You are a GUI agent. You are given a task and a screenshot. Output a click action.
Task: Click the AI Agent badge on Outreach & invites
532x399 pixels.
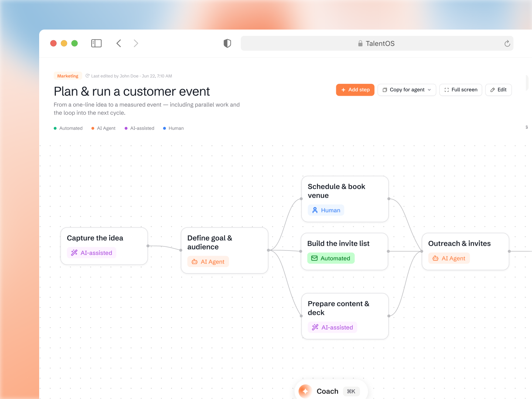click(449, 258)
